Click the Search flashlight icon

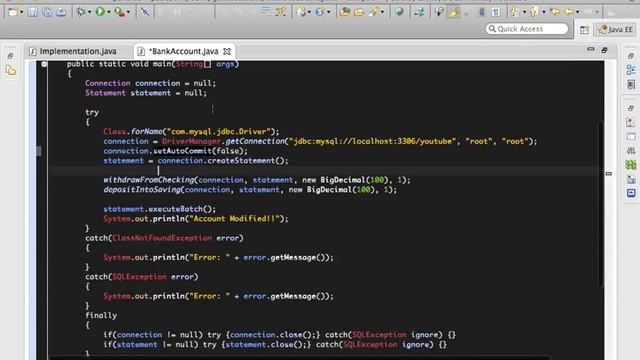click(373, 12)
